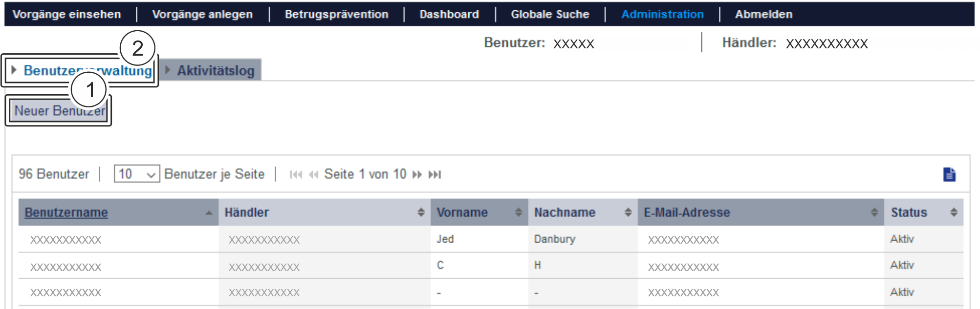
Task: Sort by Vorname column arrows
Action: [x=518, y=212]
